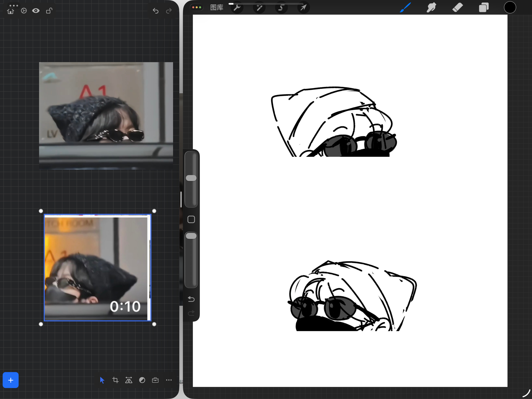Screen dimensions: 532x399
Task: Open the black active color swatch
Action: (510, 7)
